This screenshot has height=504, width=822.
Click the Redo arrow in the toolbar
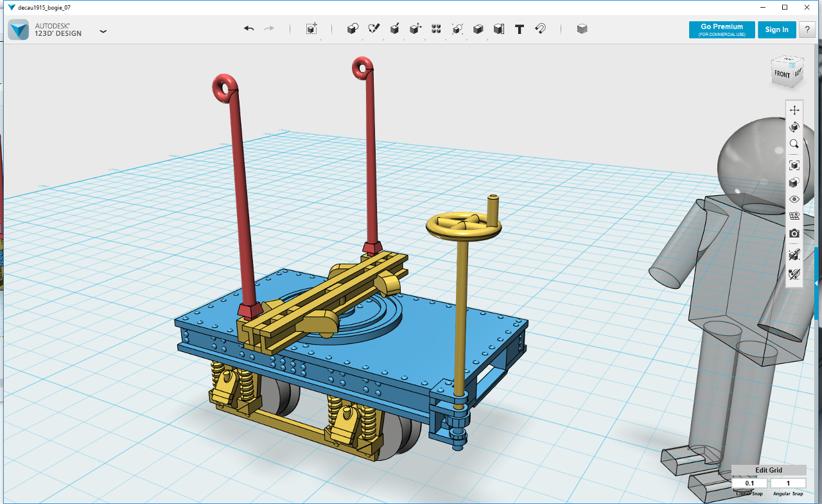269,29
